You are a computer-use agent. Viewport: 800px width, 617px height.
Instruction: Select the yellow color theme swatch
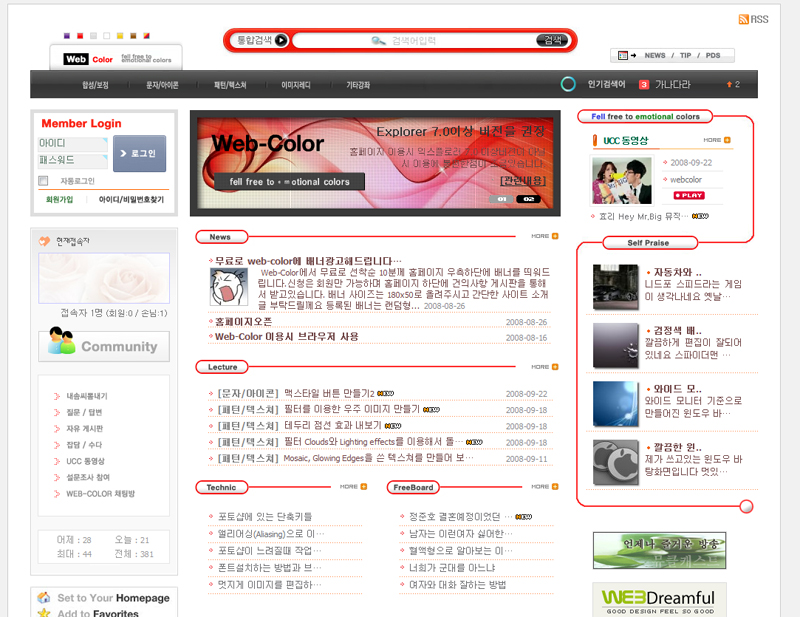tap(120, 36)
